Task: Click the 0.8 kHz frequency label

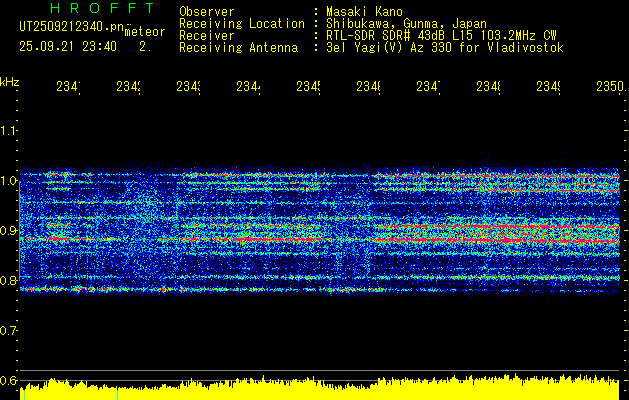Action: coord(8,280)
